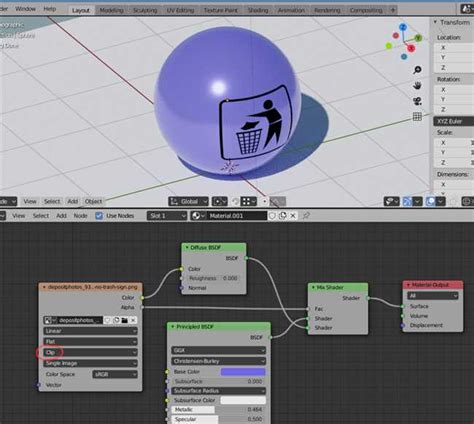The height and width of the screenshot is (424, 474).
Task: Click the Surface input socket of Material Output
Action: click(403, 306)
